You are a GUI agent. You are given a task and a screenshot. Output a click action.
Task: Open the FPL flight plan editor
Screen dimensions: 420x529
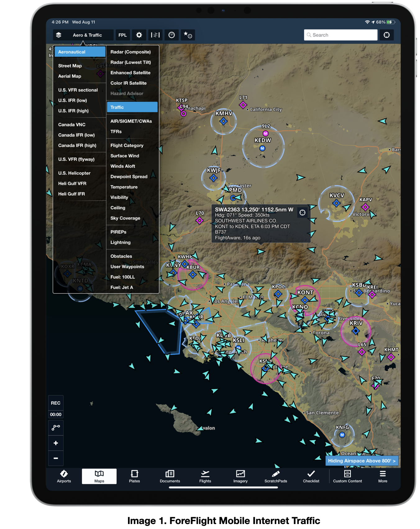123,35
